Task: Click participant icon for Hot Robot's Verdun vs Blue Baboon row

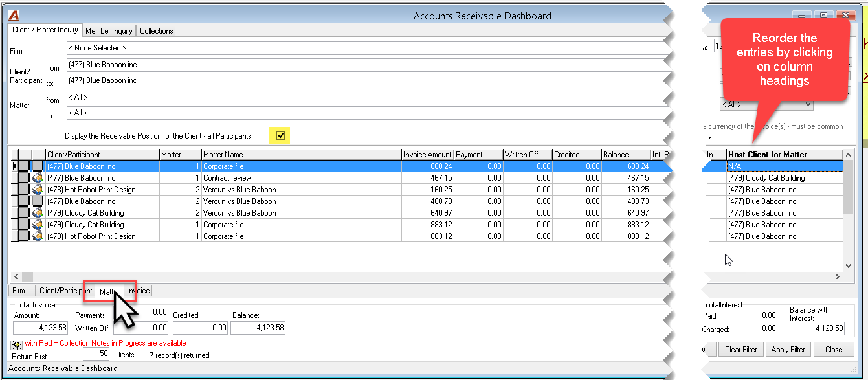Action: tap(38, 190)
